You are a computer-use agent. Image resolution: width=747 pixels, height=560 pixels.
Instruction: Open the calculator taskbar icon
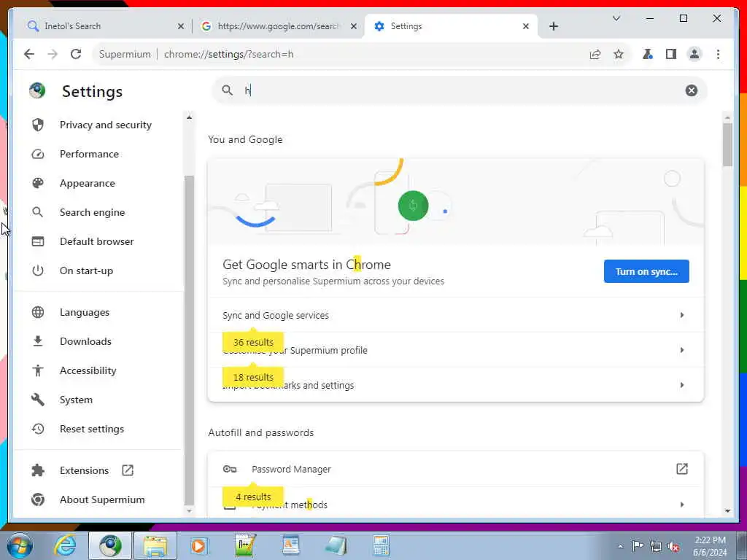(x=381, y=545)
